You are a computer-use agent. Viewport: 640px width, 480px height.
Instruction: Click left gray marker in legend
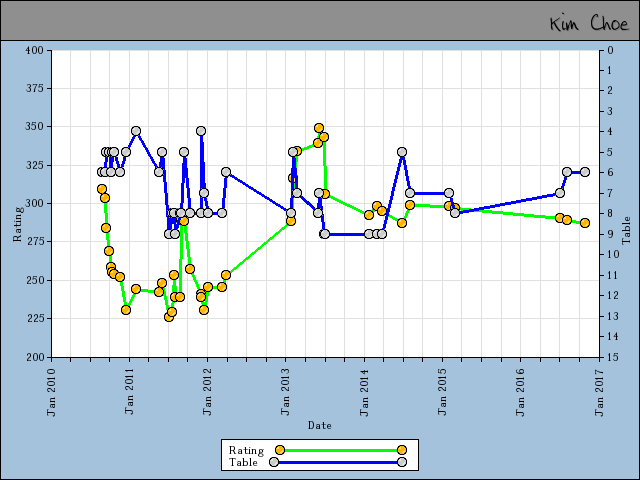click(274, 462)
